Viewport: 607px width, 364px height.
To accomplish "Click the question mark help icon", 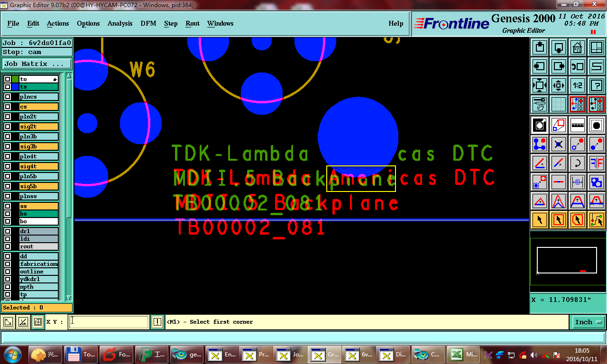I will (x=597, y=85).
